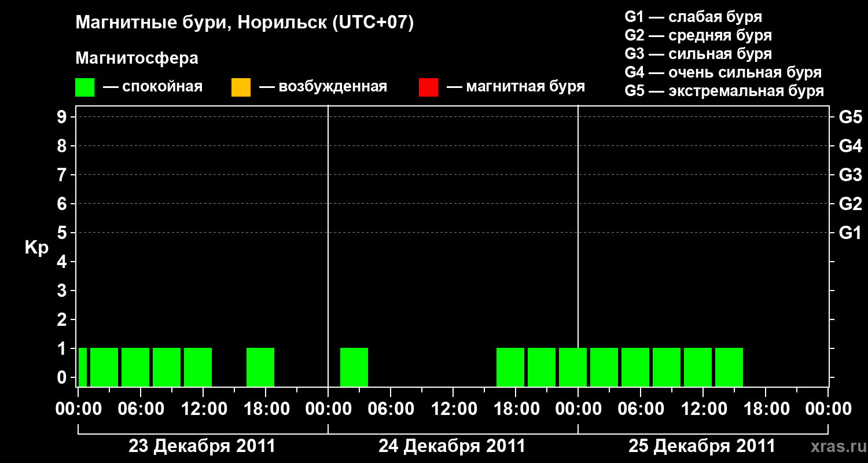868x463 pixels.
Task: Click the 'Магнитосфера' heading
Action: click(x=137, y=58)
